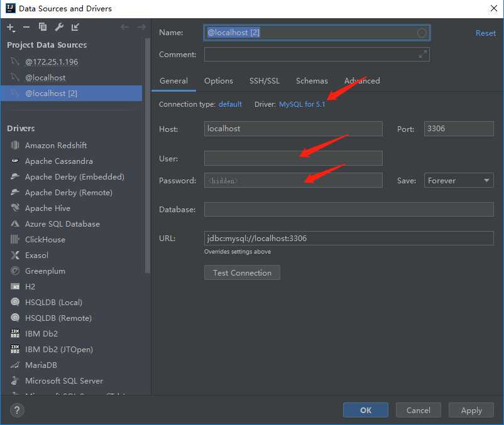Duplicate the selected data source
Image resolution: width=504 pixels, height=425 pixels.
click(43, 27)
